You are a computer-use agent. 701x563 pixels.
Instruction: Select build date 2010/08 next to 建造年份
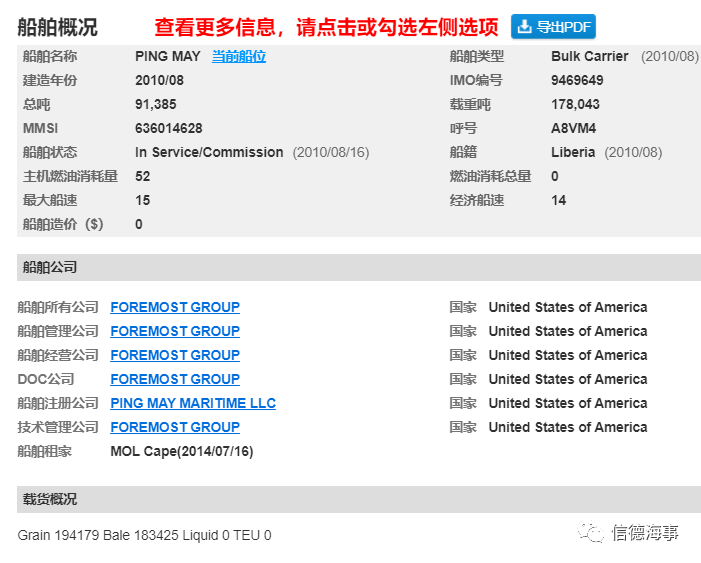(159, 80)
